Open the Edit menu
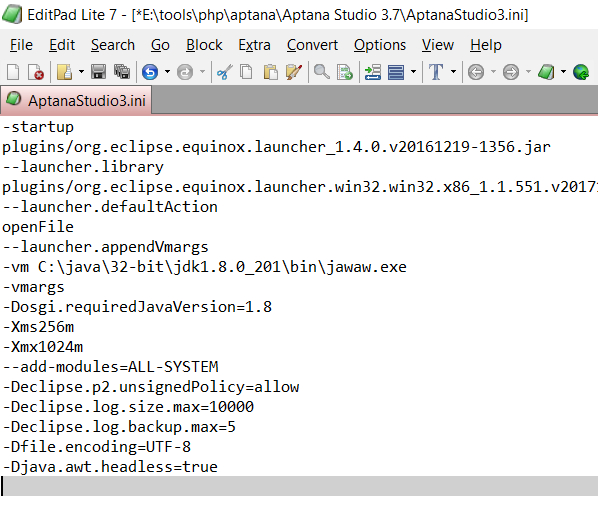The width and height of the screenshot is (598, 510). click(62, 45)
